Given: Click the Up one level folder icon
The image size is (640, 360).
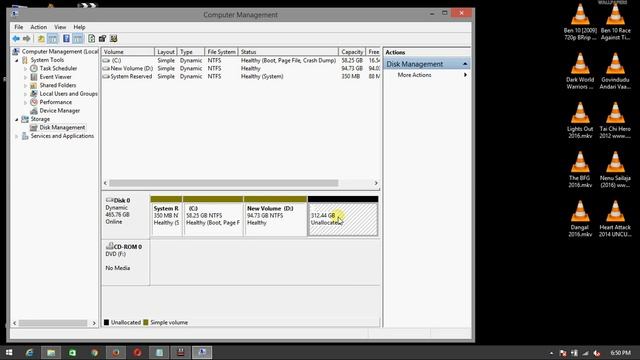Looking at the screenshot, I should pos(41,39).
